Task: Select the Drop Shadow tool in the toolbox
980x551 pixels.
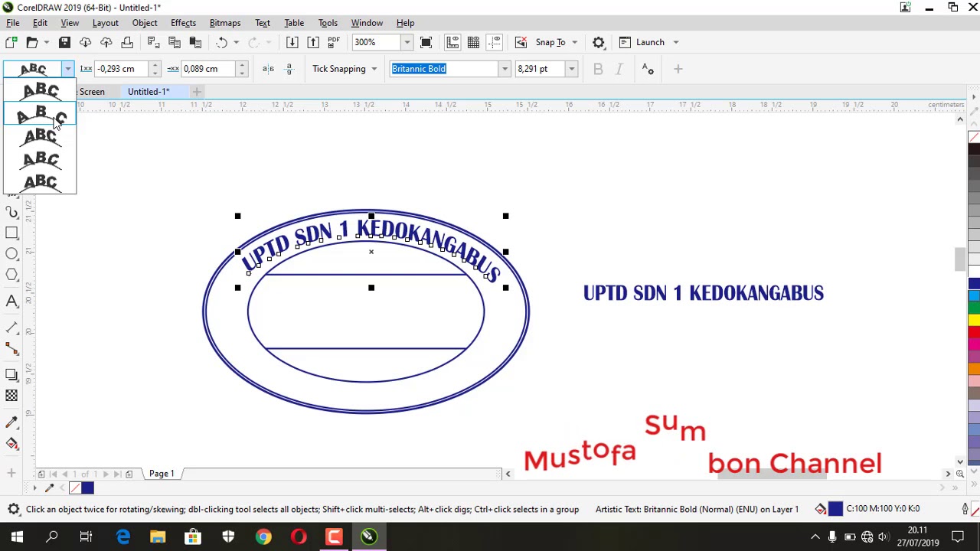Action: pyautogui.click(x=11, y=375)
